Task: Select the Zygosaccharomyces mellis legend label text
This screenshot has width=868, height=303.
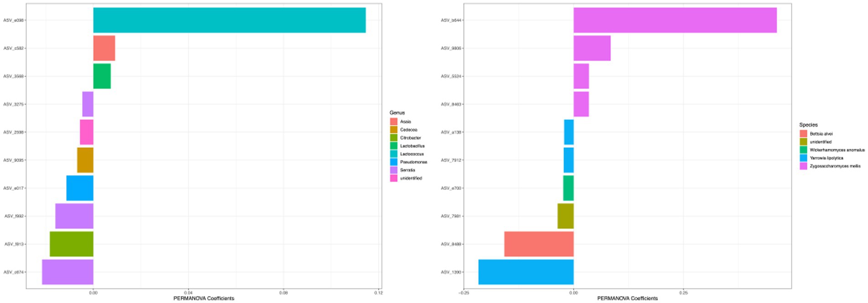Action: coord(835,166)
